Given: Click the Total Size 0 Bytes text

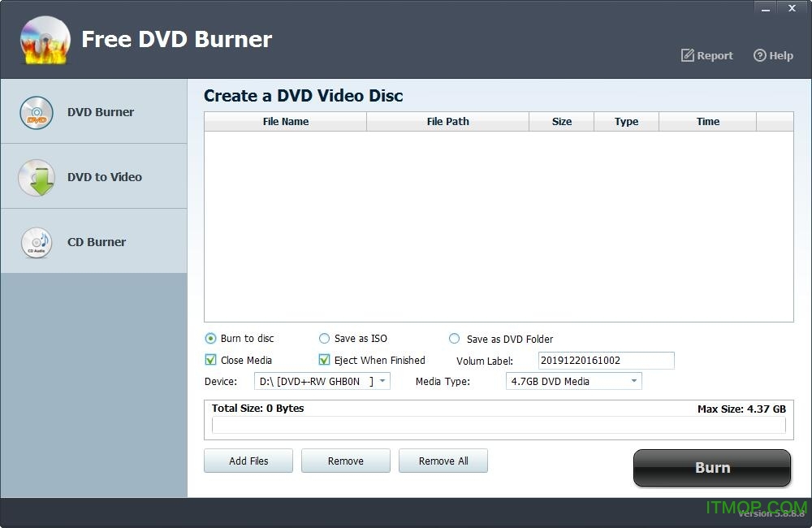Looking at the screenshot, I should [258, 409].
